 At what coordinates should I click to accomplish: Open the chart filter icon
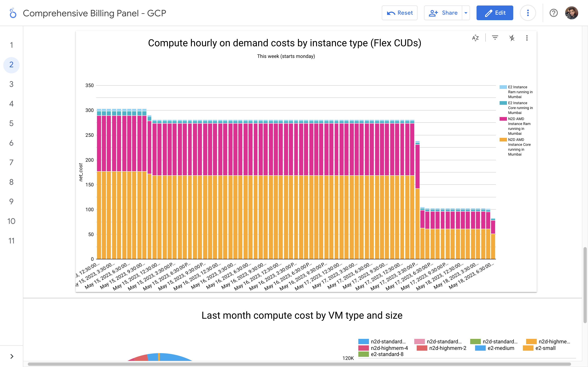[495, 38]
